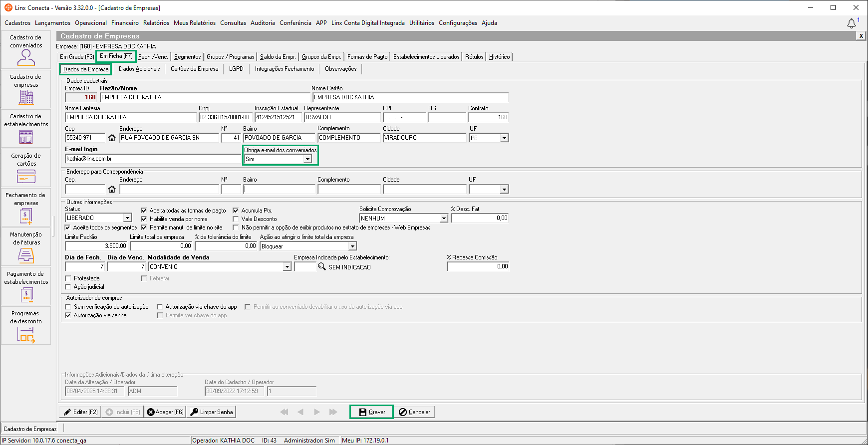Click the Apagar (F6) button

[165, 412]
